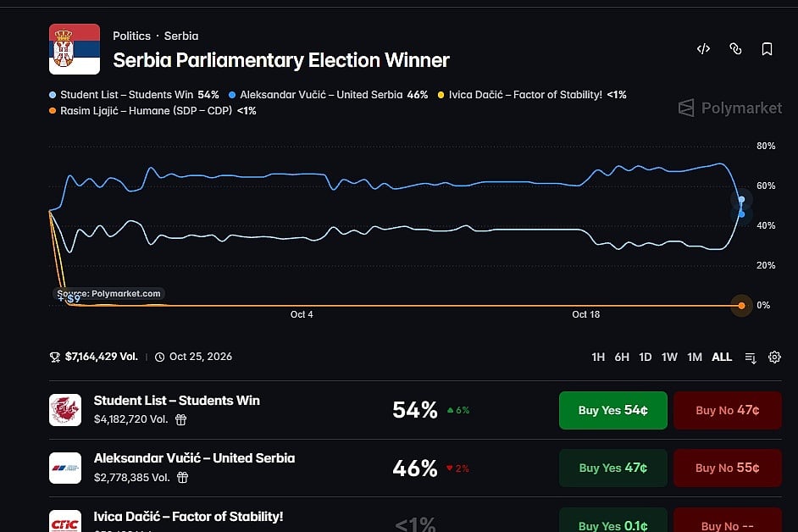This screenshot has height=532, width=798.
Task: Buy Yes 0.1¢ for Ivica Dačić
Action: coord(612,520)
